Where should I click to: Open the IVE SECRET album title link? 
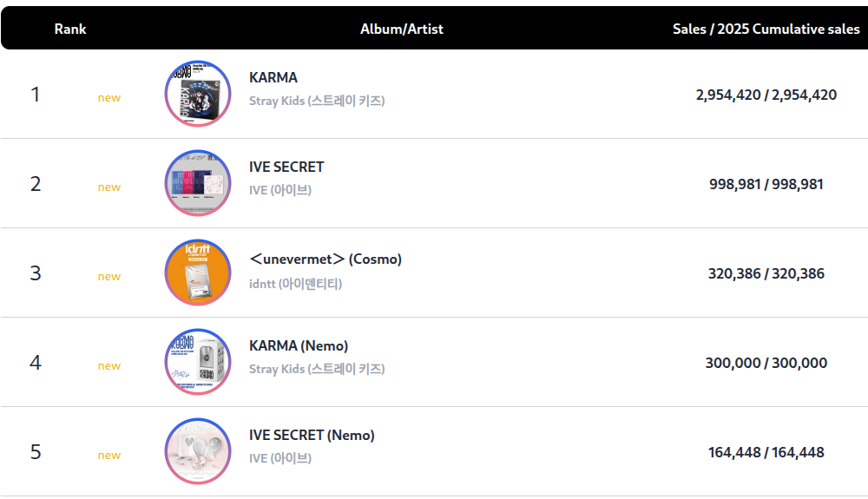click(286, 167)
